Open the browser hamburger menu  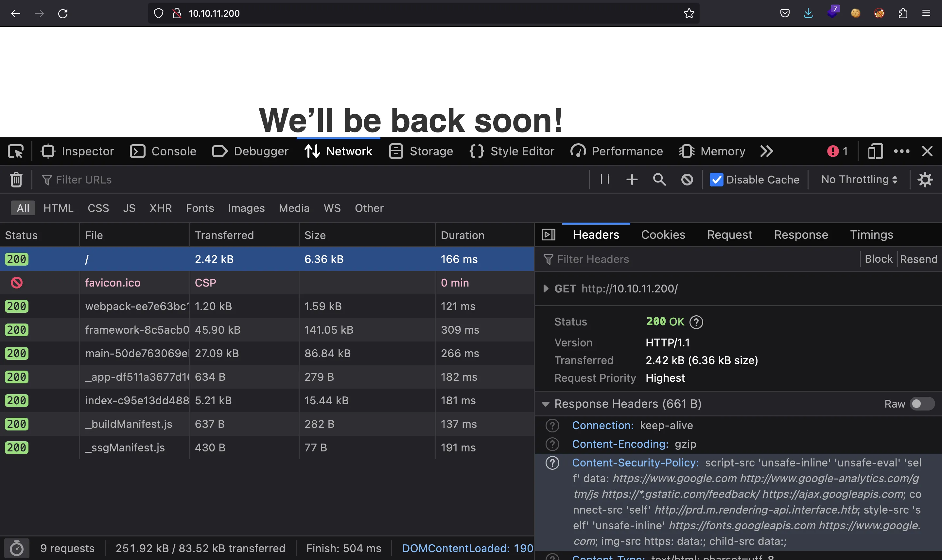tap(926, 14)
